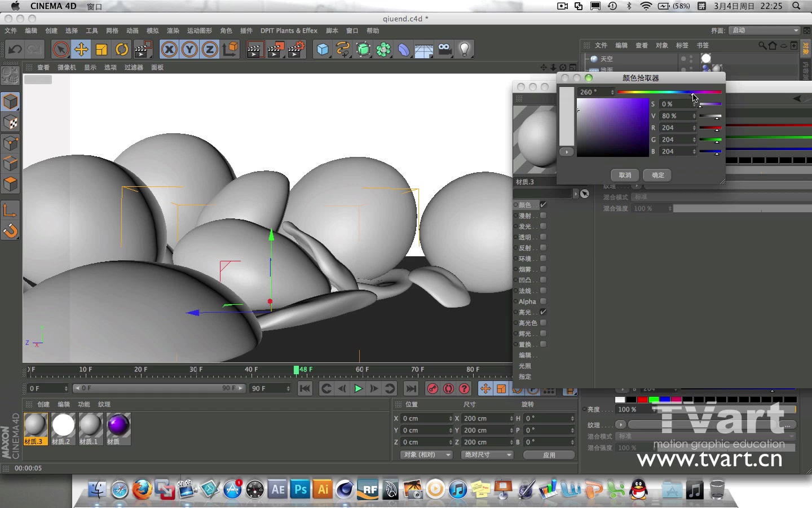Open the 界面 layout dropdown showing 启动

coord(764,30)
